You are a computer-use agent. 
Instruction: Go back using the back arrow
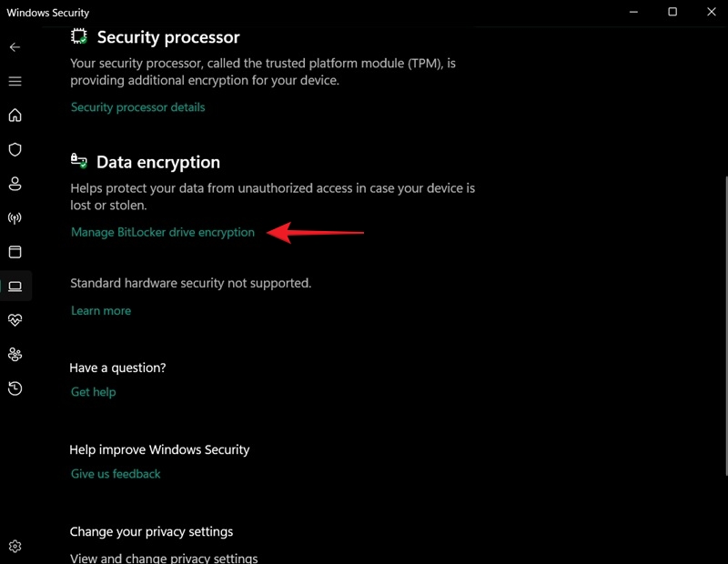coord(15,47)
